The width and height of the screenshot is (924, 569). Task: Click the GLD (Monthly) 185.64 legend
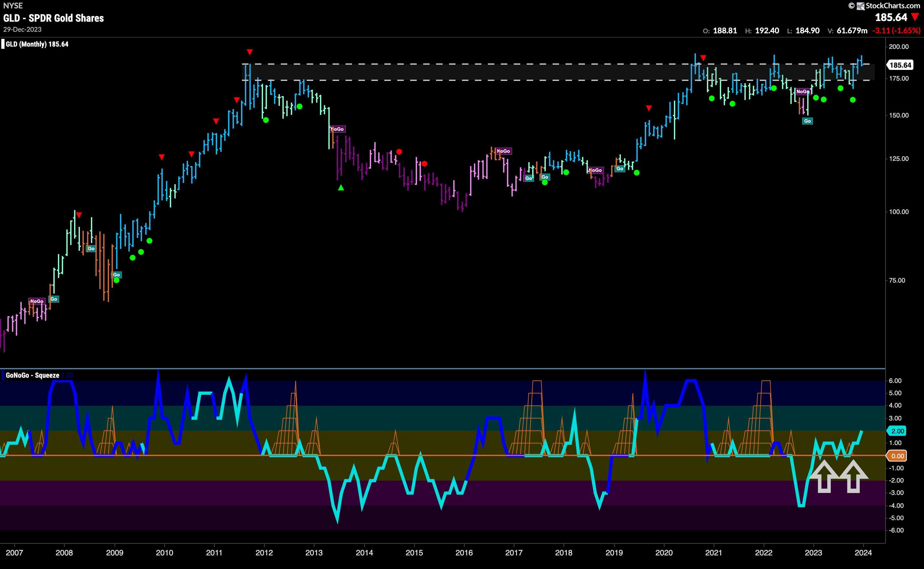[37, 44]
